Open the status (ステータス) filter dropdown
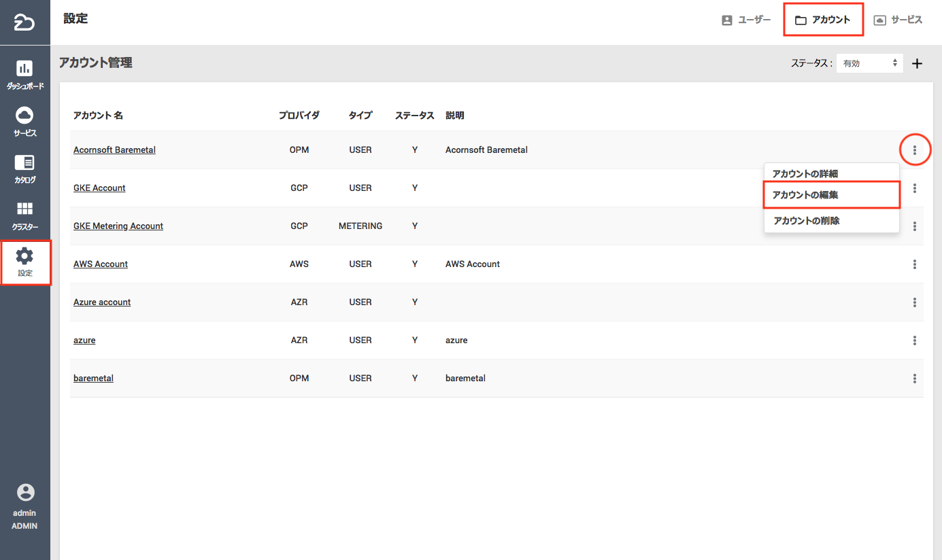The width and height of the screenshot is (942, 560). pos(869,63)
